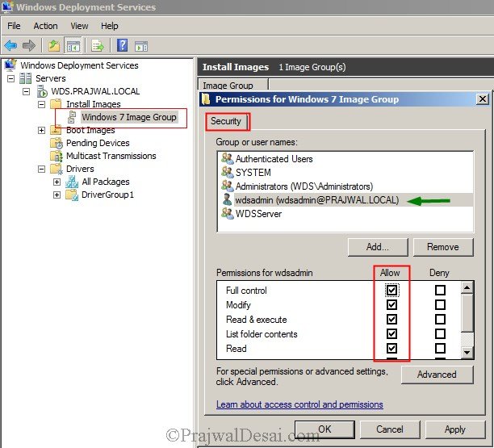
Task: Click the Back arrow toolbar icon
Action: [12, 45]
